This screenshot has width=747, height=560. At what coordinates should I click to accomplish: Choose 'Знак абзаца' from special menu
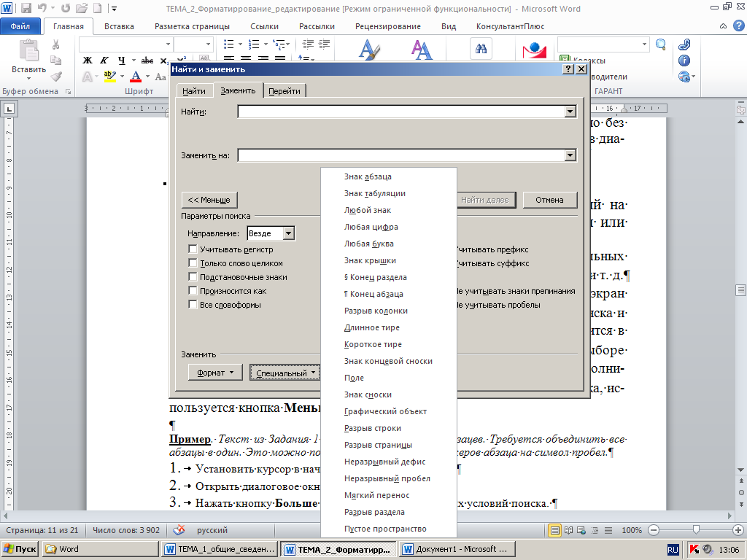coord(389,176)
